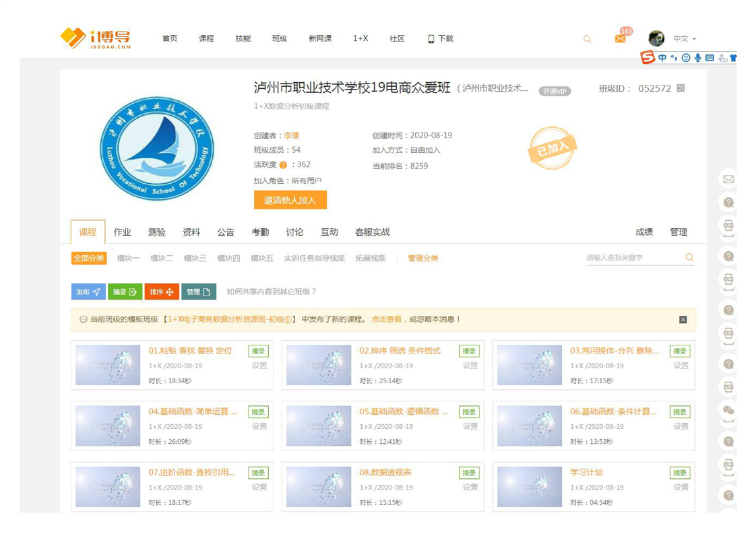Expand the 中文 language dropdown

(x=685, y=39)
